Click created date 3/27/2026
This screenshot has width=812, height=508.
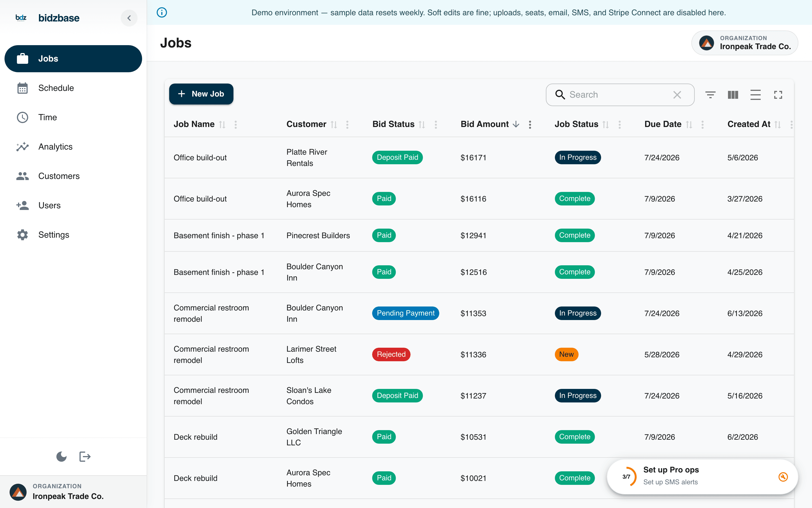(745, 199)
